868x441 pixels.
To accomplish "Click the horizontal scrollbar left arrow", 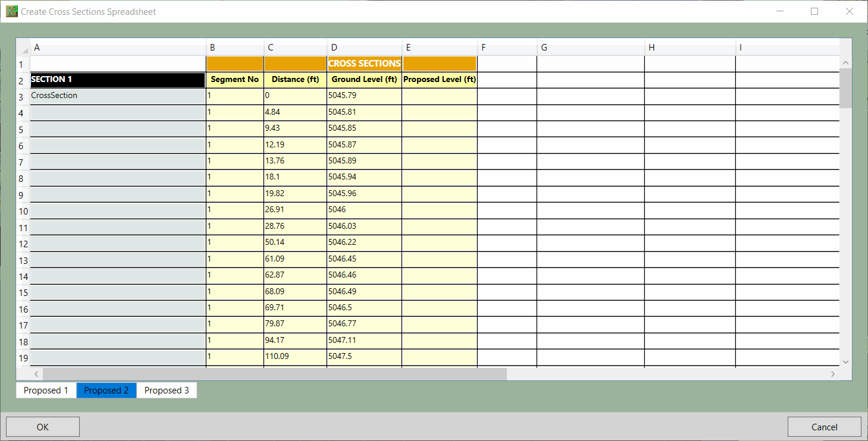I will tap(36, 374).
